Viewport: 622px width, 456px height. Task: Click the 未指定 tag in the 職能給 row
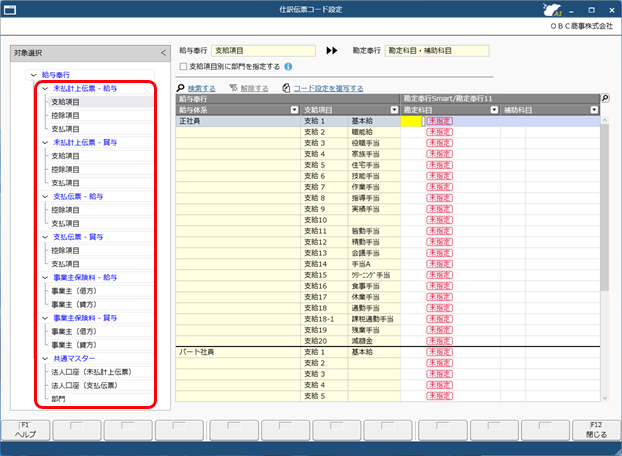[x=440, y=132]
